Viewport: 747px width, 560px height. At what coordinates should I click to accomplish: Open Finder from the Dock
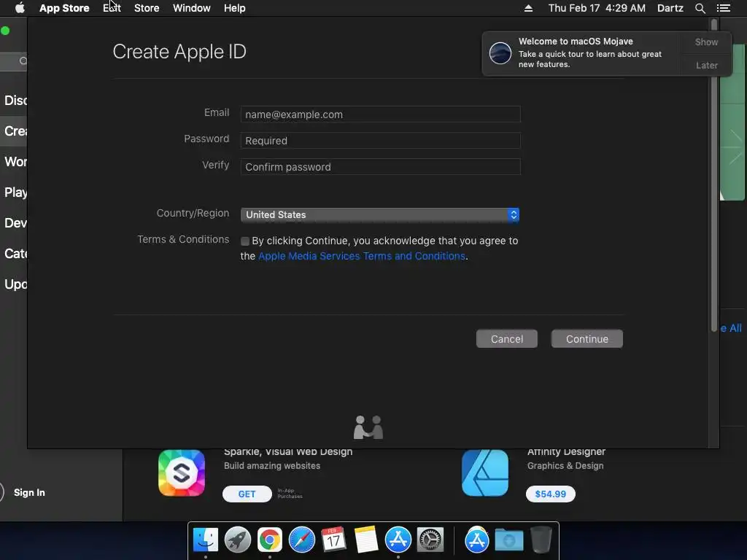pos(206,540)
